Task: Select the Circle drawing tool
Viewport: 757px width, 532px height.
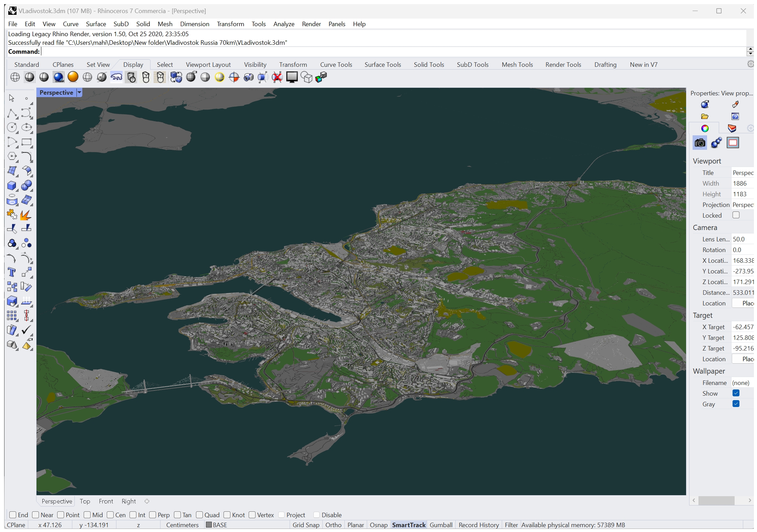Action: point(12,127)
